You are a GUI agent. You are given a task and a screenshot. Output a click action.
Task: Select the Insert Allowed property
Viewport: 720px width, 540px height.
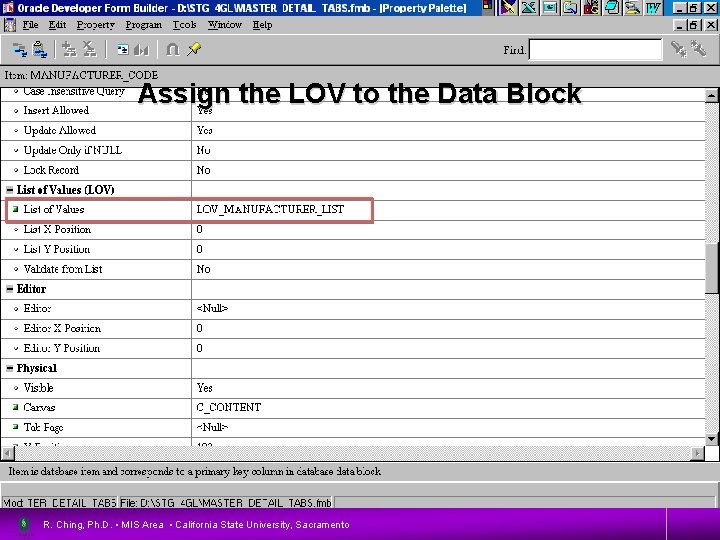click(56, 111)
